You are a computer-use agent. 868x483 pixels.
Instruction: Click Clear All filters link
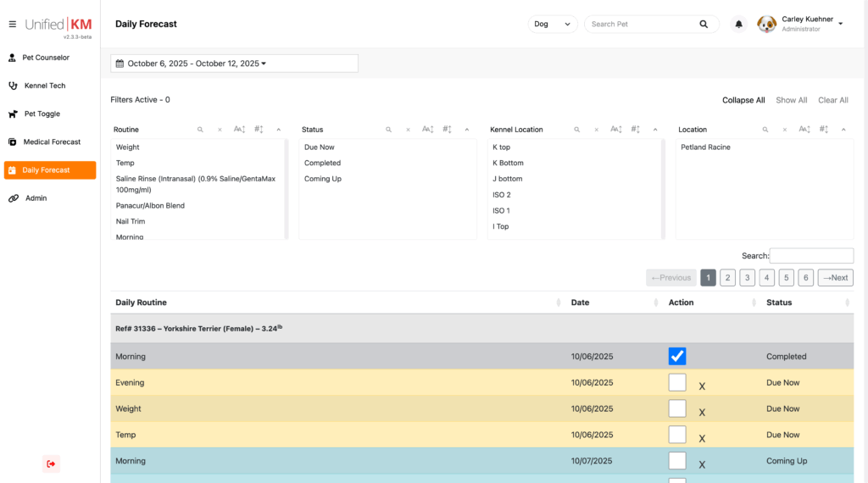pos(833,100)
